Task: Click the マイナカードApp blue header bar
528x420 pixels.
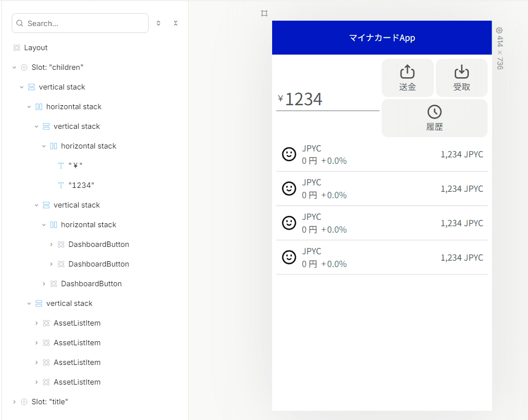Action: [382, 38]
